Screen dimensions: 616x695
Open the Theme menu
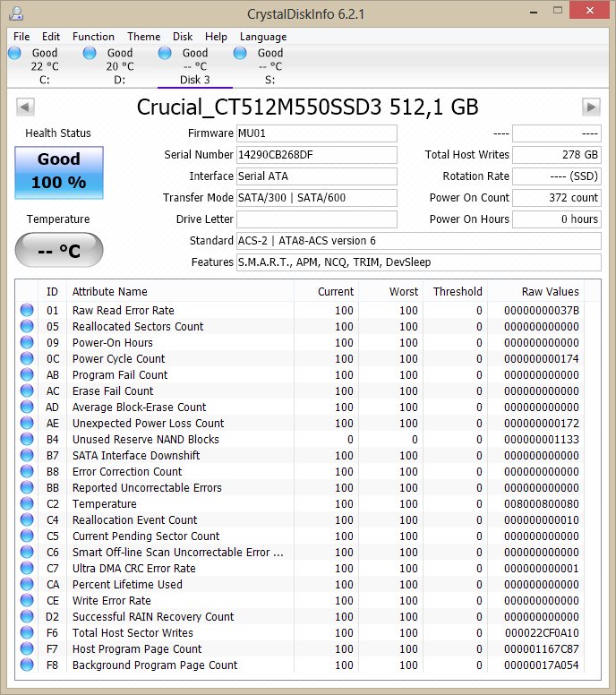pos(143,37)
